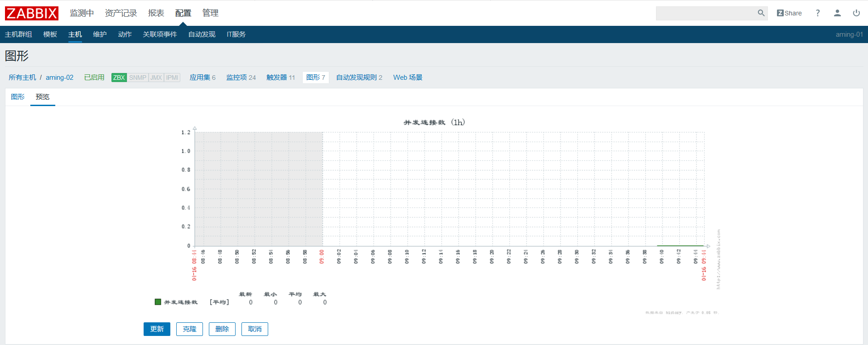Click the power logout icon
Viewport: 868px width, 345px height.
[x=856, y=13]
